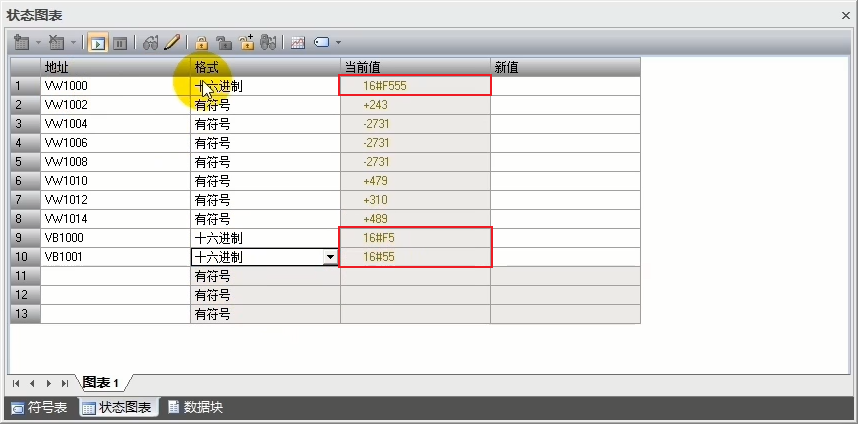Click the 16#F5 current value cell
The height and width of the screenshot is (424, 858).
coord(415,238)
